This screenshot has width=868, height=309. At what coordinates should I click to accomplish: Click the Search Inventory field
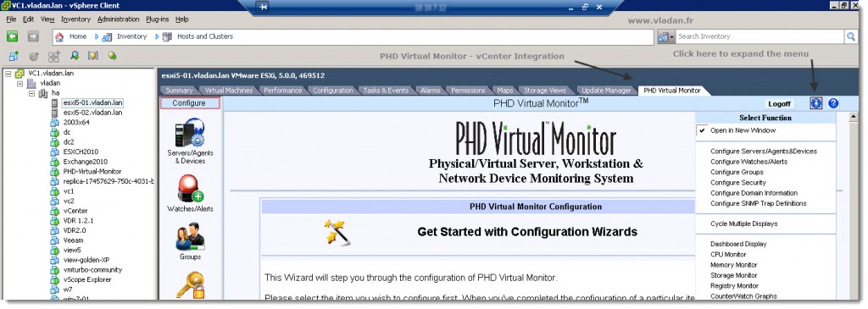760,36
